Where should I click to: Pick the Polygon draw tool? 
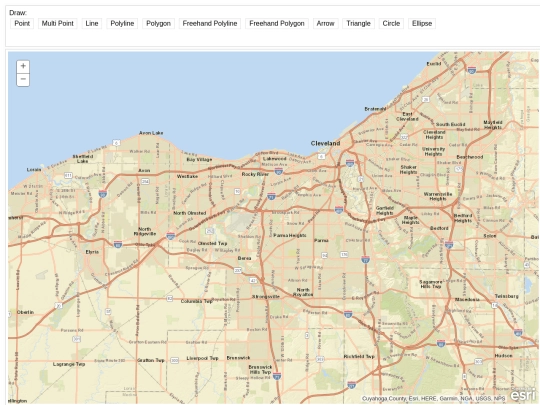(x=158, y=23)
